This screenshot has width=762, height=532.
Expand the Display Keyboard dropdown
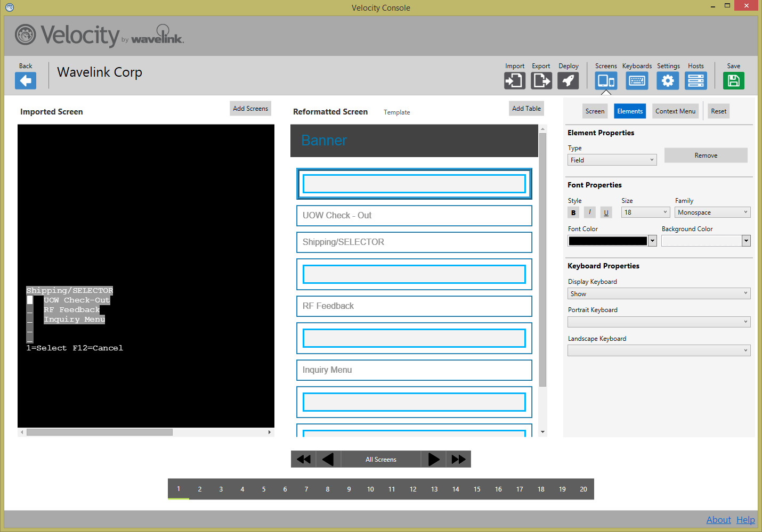coord(659,294)
